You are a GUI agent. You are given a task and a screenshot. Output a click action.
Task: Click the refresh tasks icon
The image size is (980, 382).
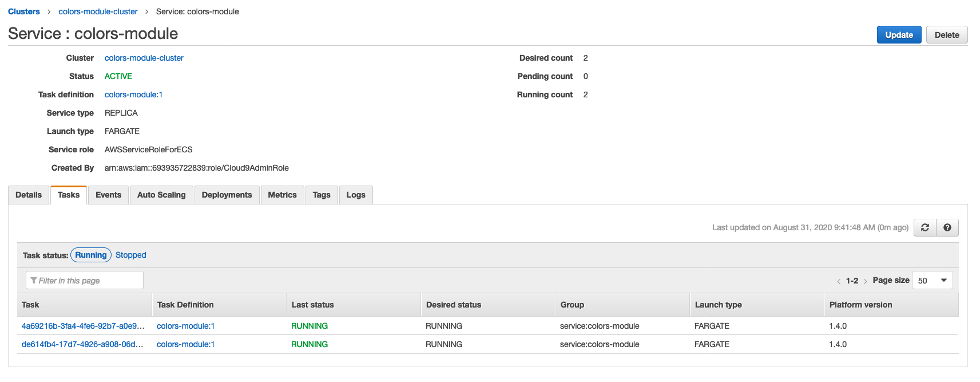pyautogui.click(x=925, y=227)
